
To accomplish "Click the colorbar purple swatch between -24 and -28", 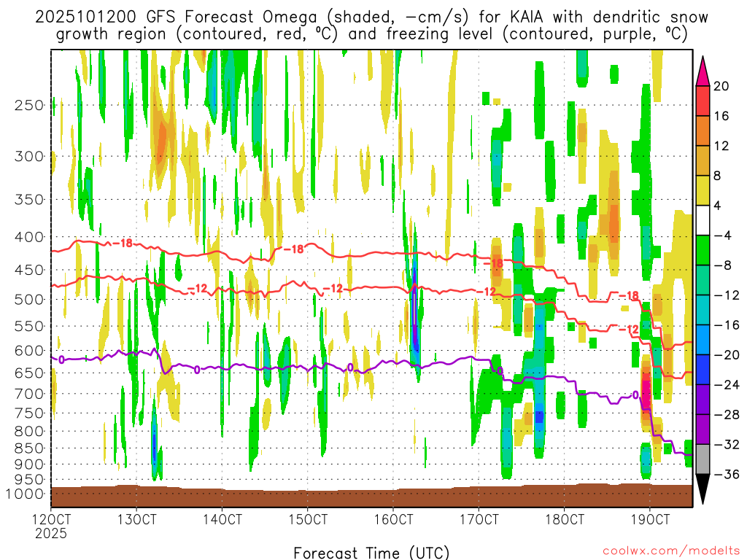I will pos(703,400).
